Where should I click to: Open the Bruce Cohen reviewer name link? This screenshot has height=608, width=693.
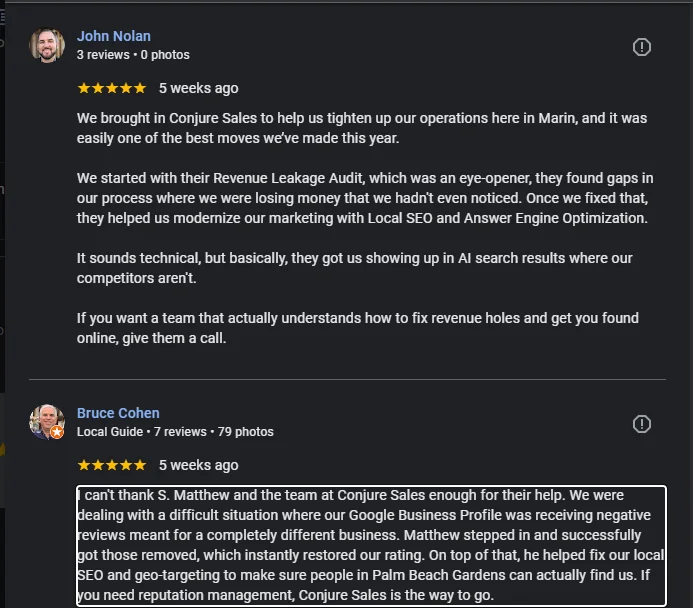[118, 413]
